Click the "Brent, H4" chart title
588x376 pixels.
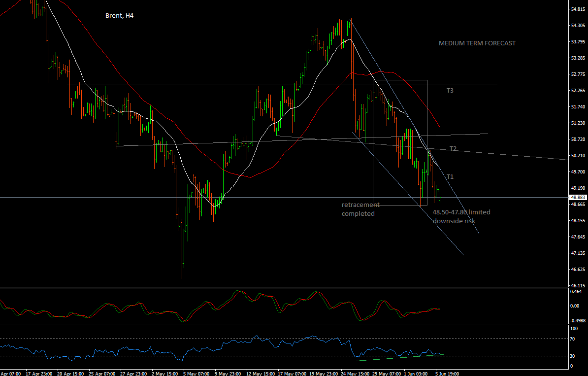(119, 16)
